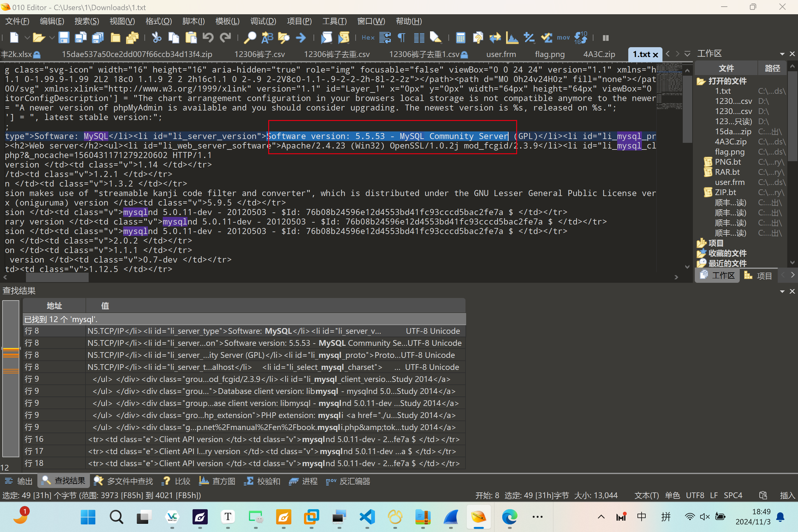Open 反汇编器 bottom tab

pos(348,481)
